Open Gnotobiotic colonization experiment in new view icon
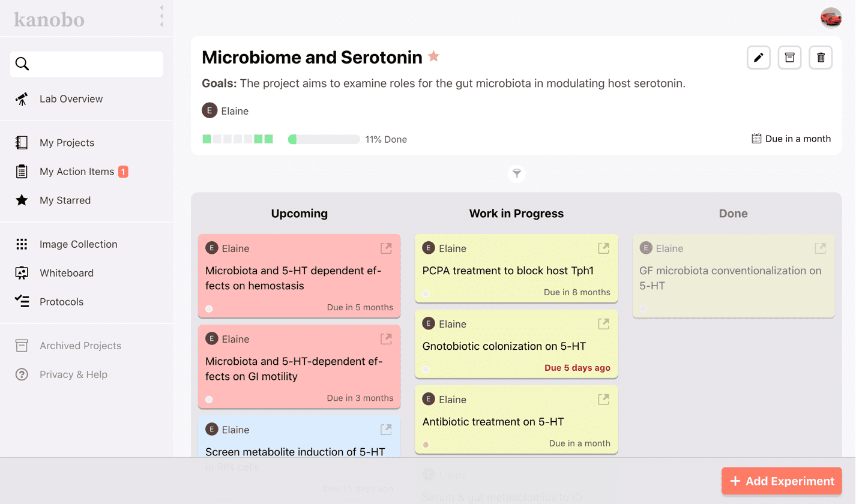Image resolution: width=856 pixels, height=504 pixels. (x=603, y=324)
